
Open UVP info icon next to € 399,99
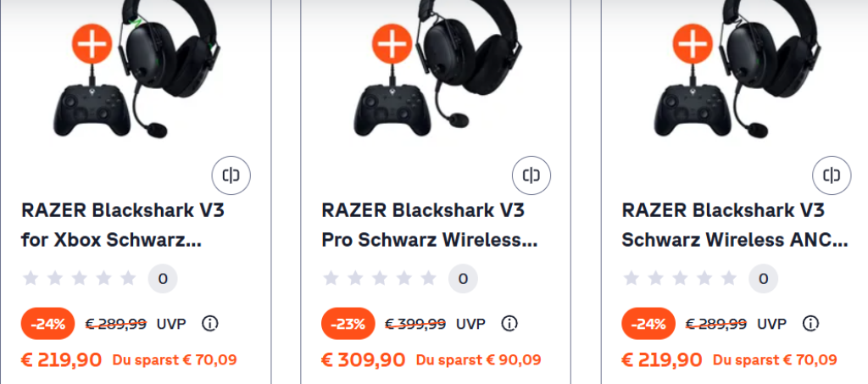pos(509,323)
